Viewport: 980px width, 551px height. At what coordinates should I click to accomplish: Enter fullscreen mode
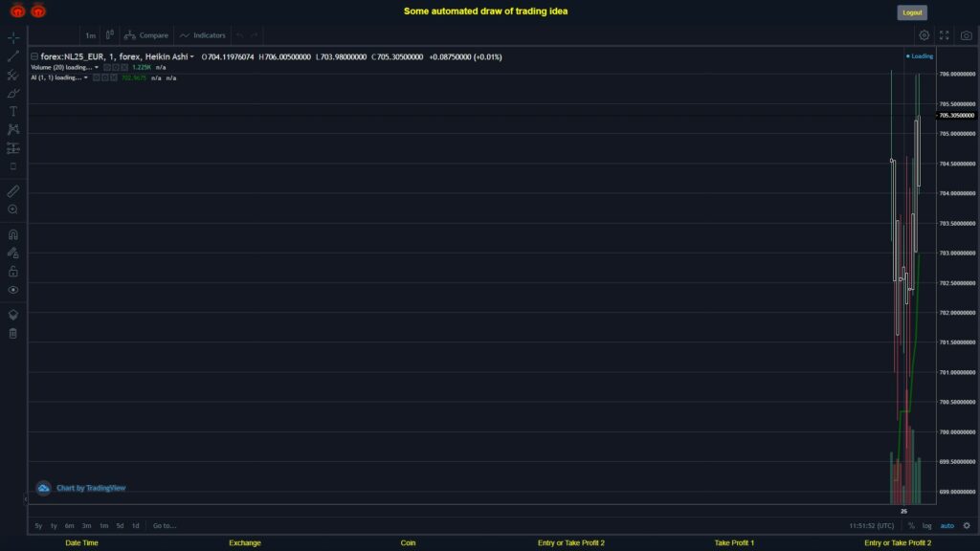[945, 35]
